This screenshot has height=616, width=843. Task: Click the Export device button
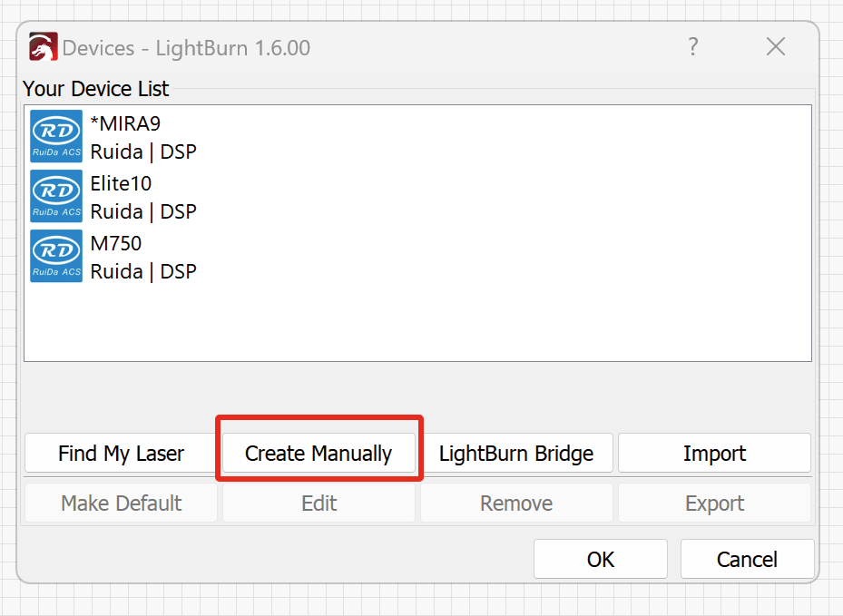714,504
